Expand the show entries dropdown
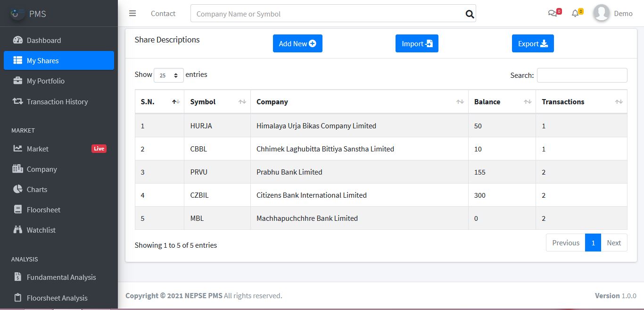This screenshot has height=310, width=644. click(x=168, y=75)
